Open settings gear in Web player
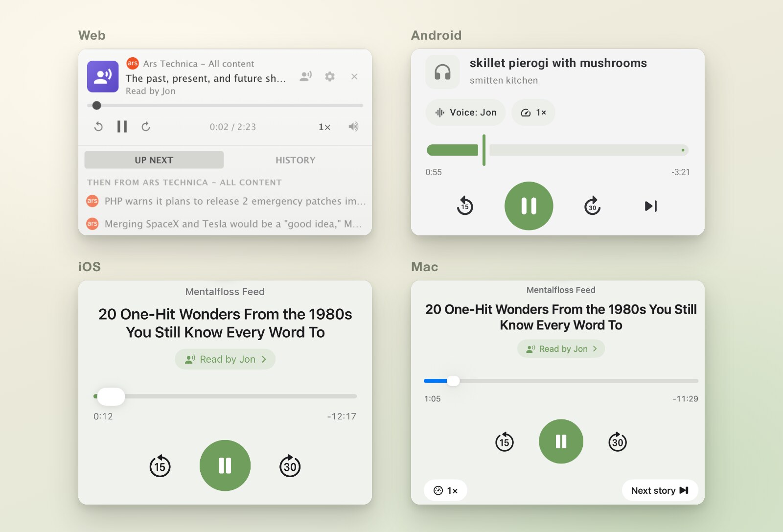 pos(330,76)
